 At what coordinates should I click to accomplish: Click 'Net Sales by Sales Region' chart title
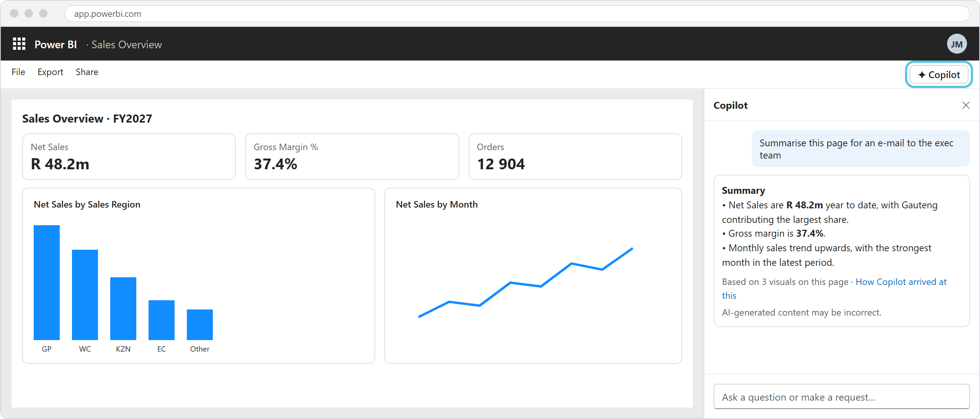[87, 205]
